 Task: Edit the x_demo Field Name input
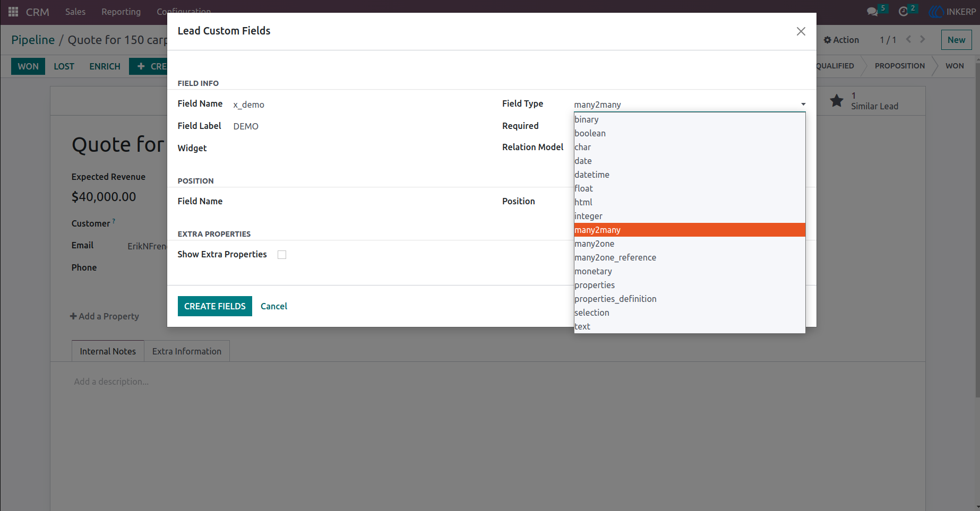tap(356, 105)
